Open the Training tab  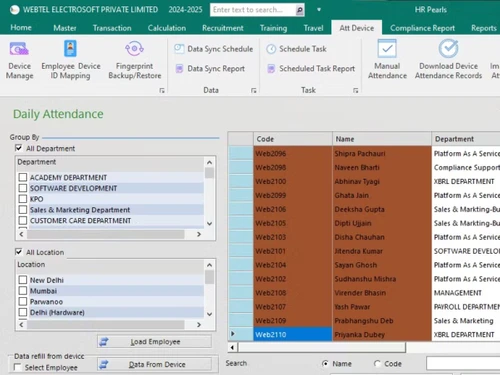coord(273,28)
